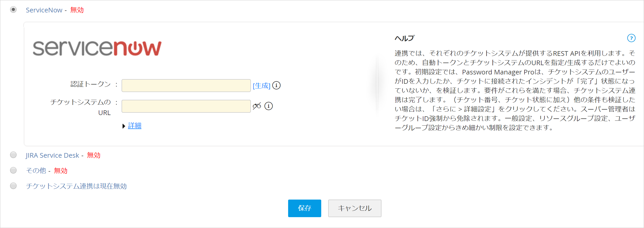
Task: Click the [生成] generate token link
Action: [261, 86]
